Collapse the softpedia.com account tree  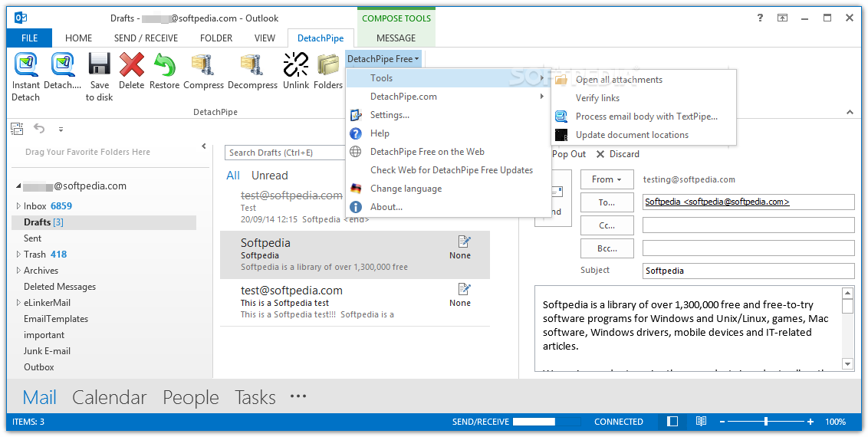pos(19,186)
